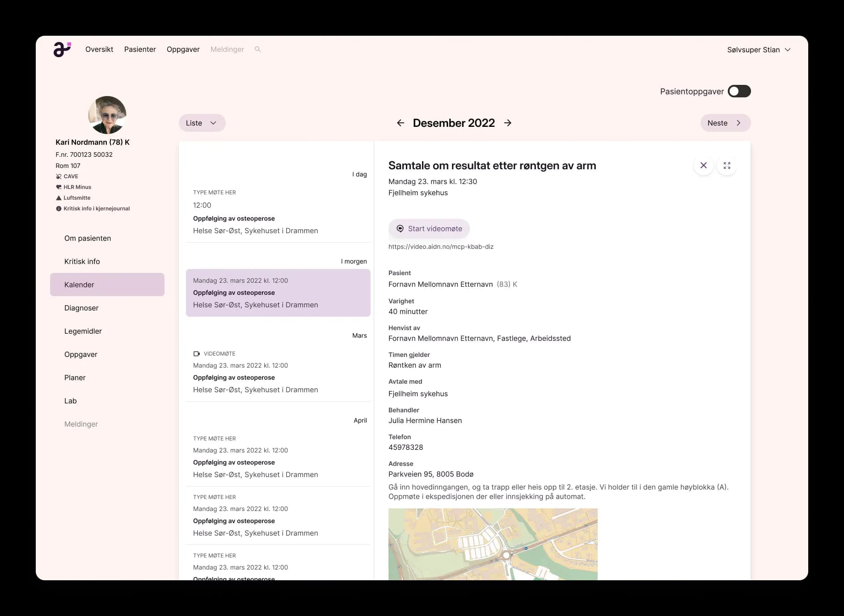The width and height of the screenshot is (844, 616).
Task: Select Meldinger in the sidebar
Action: [107, 424]
